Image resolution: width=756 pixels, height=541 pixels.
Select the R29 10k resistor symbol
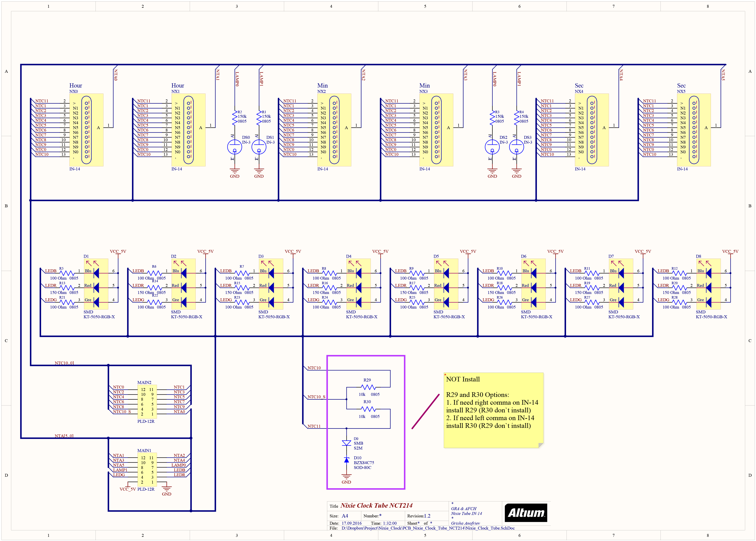[x=368, y=387]
